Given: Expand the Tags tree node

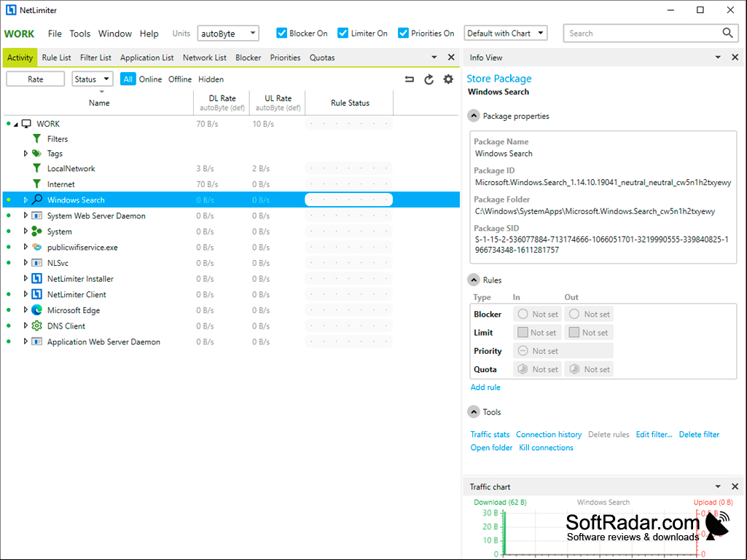Looking at the screenshot, I should pyautogui.click(x=26, y=154).
